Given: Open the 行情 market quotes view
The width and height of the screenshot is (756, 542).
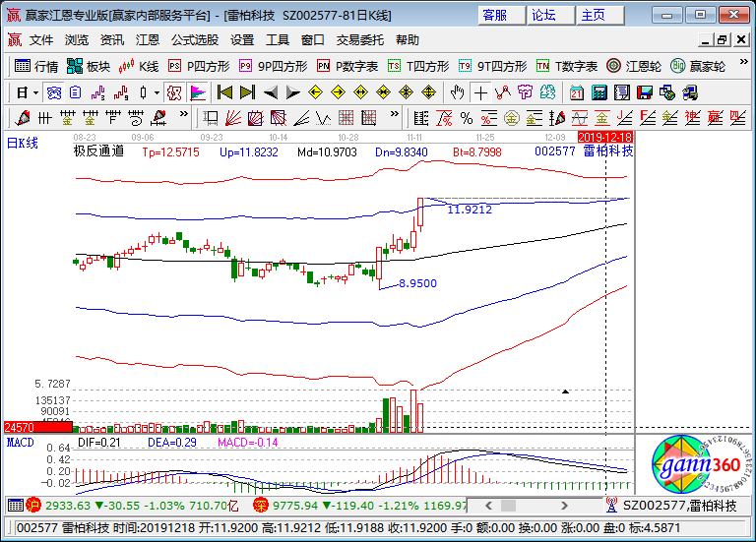Looking at the screenshot, I should point(36,66).
